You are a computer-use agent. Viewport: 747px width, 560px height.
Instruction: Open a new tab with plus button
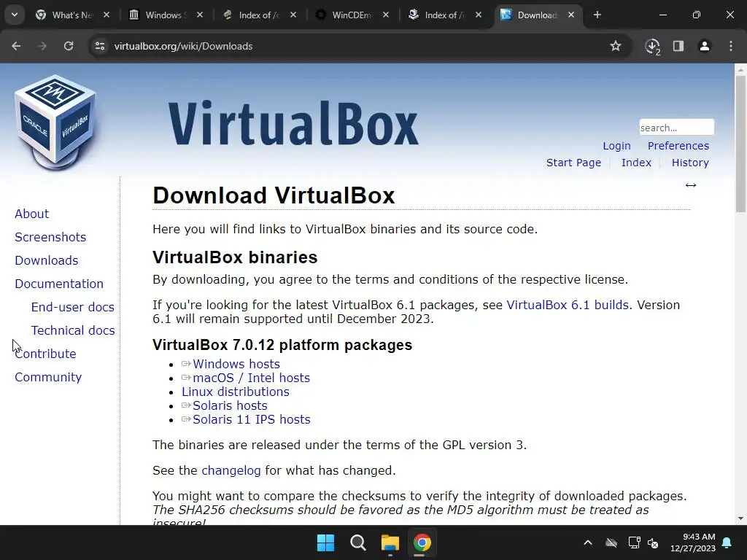597,15
